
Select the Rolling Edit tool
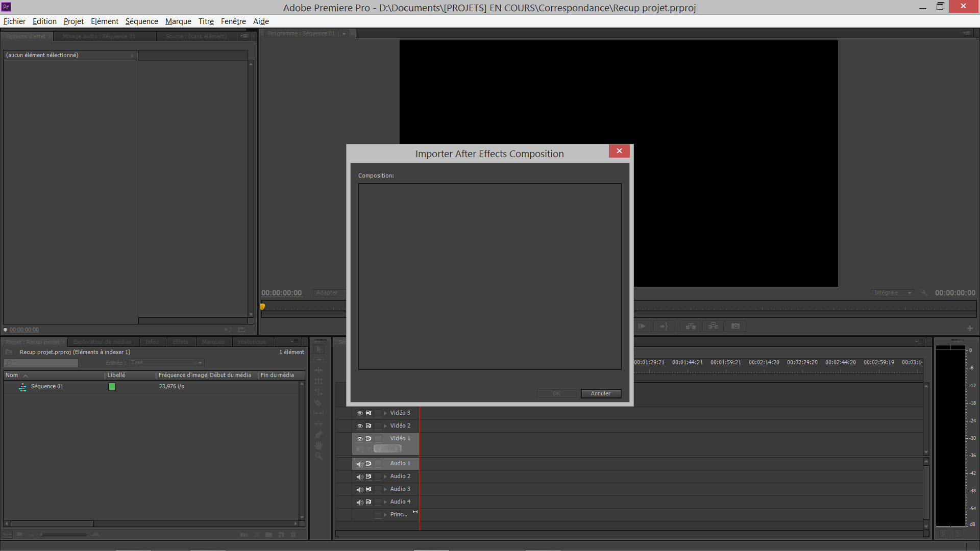point(319,382)
